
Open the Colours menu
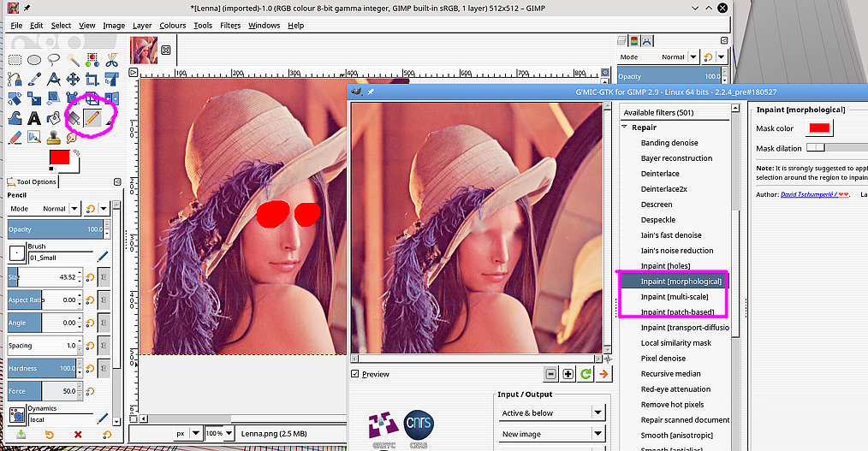click(x=173, y=26)
